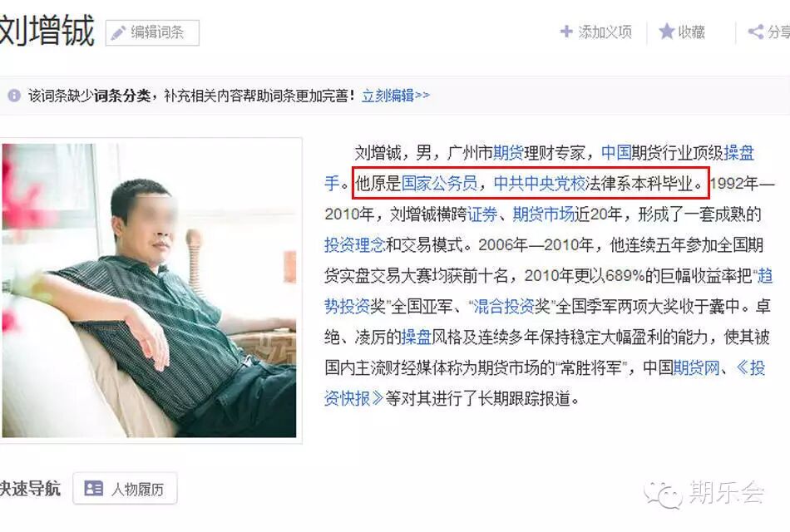Follow the 期货网 link
790x532 pixels.
tap(696, 367)
